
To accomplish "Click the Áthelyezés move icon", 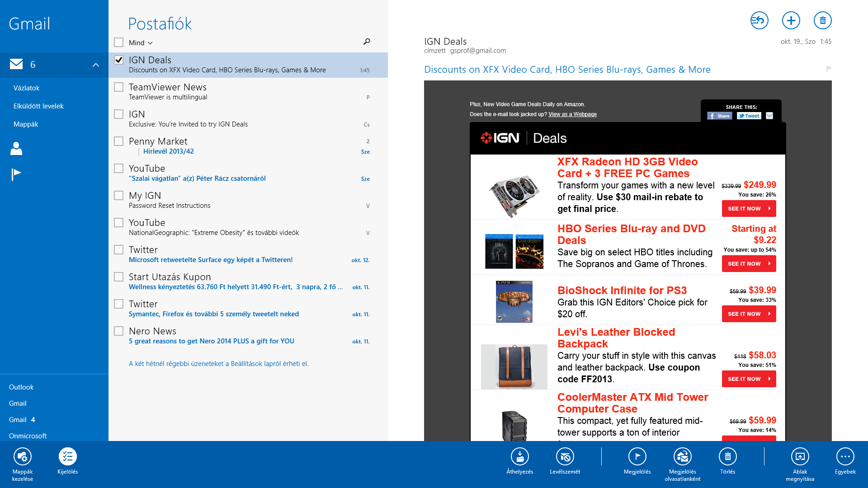I will pos(520,457).
